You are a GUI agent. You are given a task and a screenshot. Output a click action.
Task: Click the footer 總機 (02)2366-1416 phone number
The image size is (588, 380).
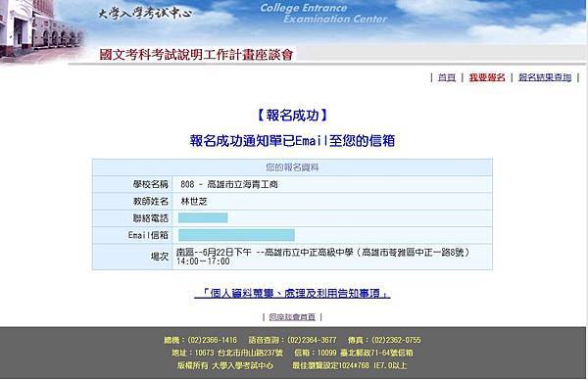pyautogui.click(x=200, y=340)
